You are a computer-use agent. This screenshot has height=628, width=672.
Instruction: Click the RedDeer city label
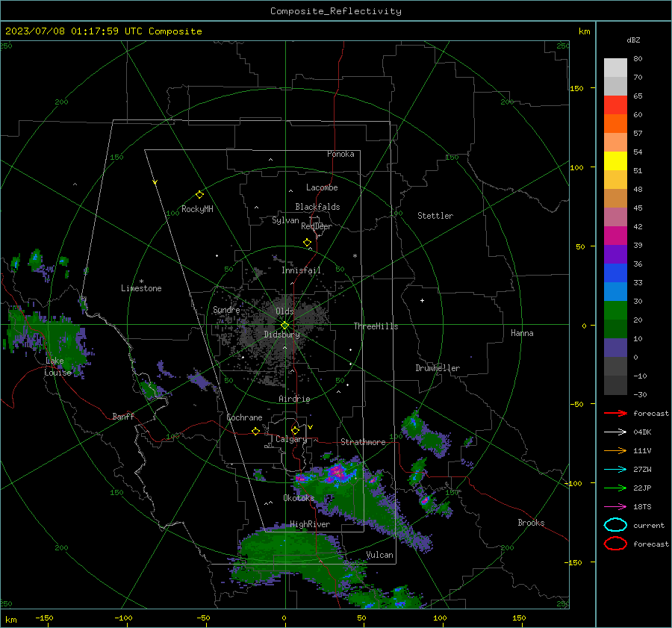(317, 226)
